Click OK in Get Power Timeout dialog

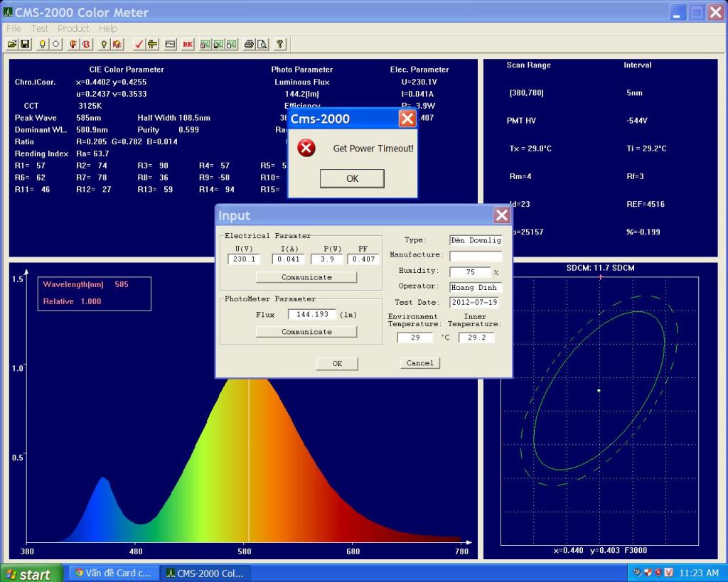click(x=352, y=178)
